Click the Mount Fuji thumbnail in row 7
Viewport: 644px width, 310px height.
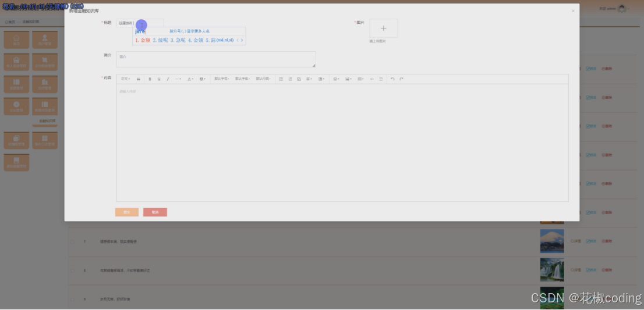(552, 241)
